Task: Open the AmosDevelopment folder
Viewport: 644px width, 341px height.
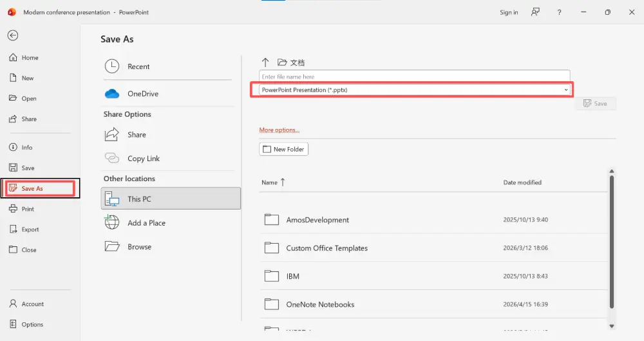Action: 433,220
